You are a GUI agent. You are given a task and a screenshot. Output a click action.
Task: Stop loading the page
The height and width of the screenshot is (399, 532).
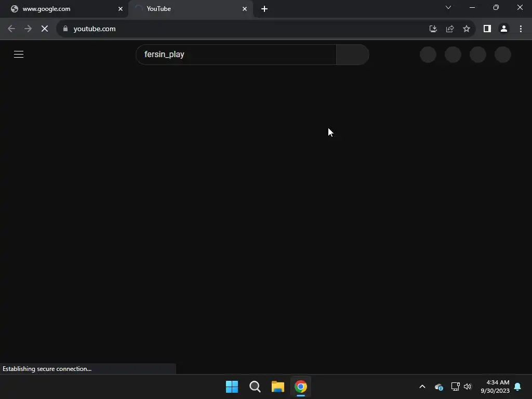(x=45, y=29)
